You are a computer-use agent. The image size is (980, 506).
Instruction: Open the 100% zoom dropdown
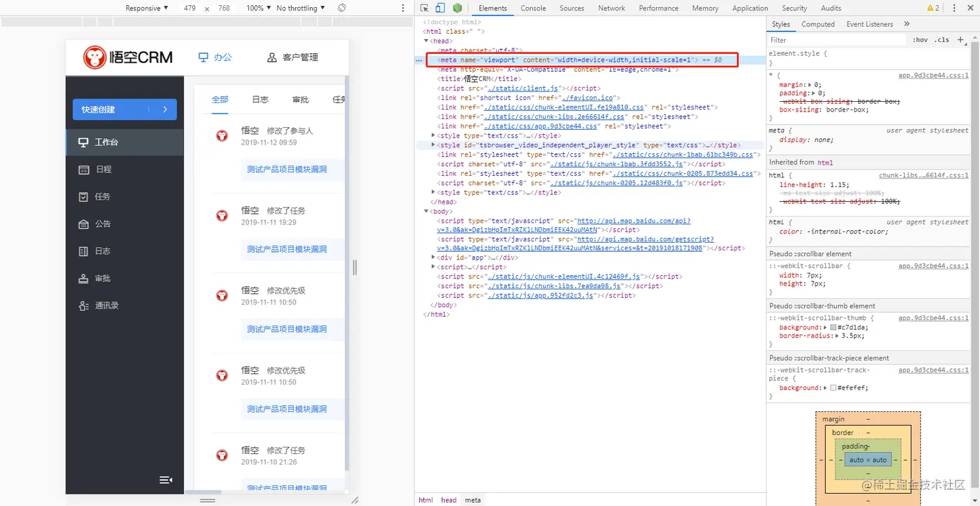coord(259,8)
